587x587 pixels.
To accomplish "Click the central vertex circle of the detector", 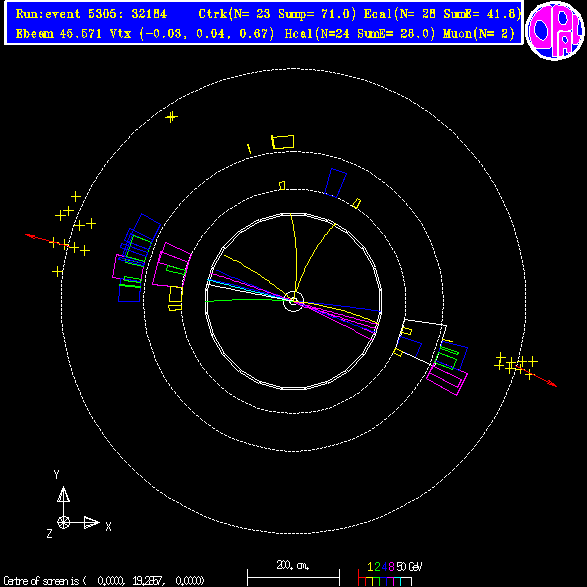I will [x=293, y=301].
